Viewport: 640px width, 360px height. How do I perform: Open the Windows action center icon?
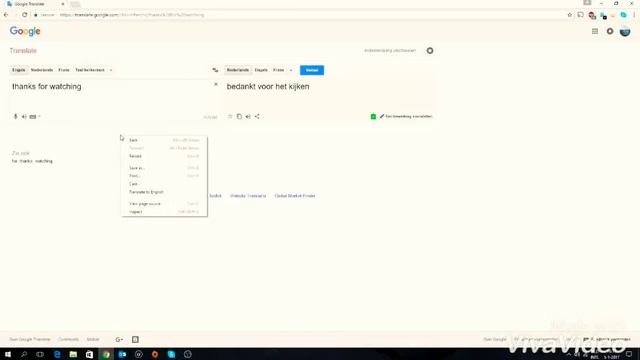[629, 354]
